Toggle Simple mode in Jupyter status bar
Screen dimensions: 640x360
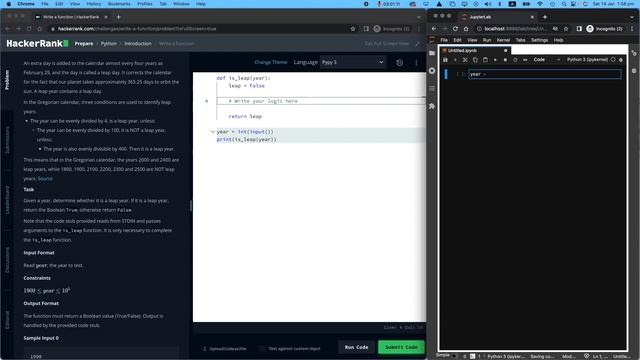tap(454, 356)
